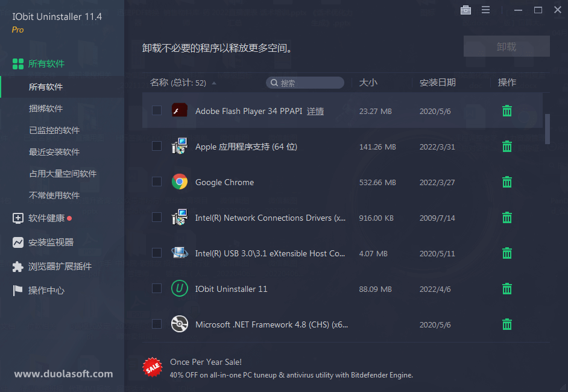The height and width of the screenshot is (392, 568).
Task: Click the 卸载 button
Action: pos(506,46)
